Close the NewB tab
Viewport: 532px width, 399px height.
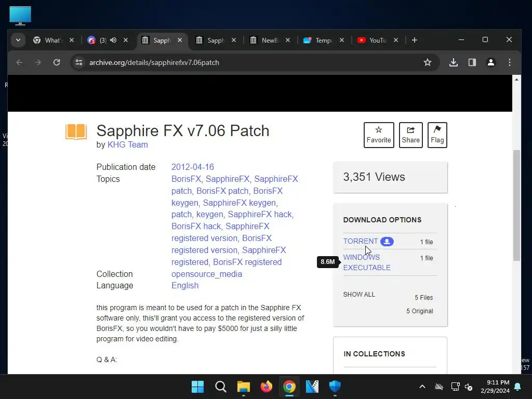tap(288, 40)
